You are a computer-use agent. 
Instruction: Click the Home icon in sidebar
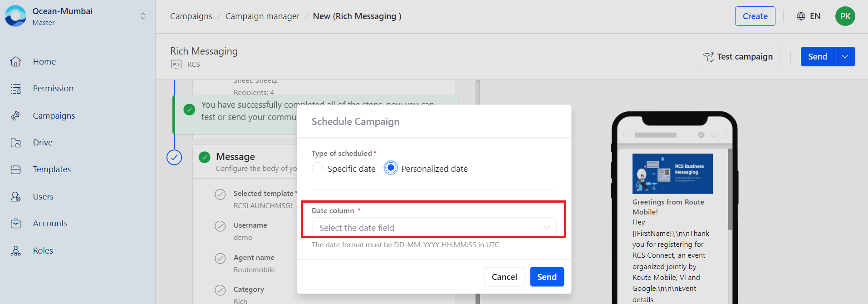pos(16,61)
